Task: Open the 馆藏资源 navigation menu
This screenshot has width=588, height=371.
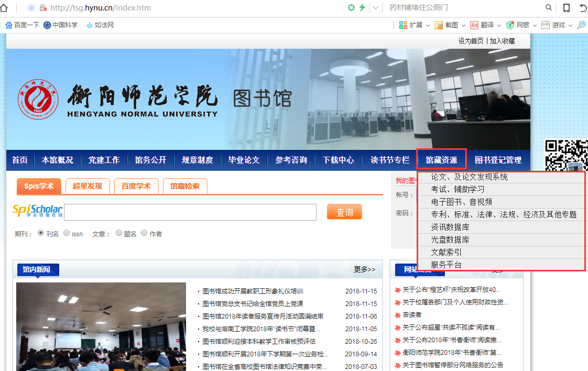Action: pos(441,160)
